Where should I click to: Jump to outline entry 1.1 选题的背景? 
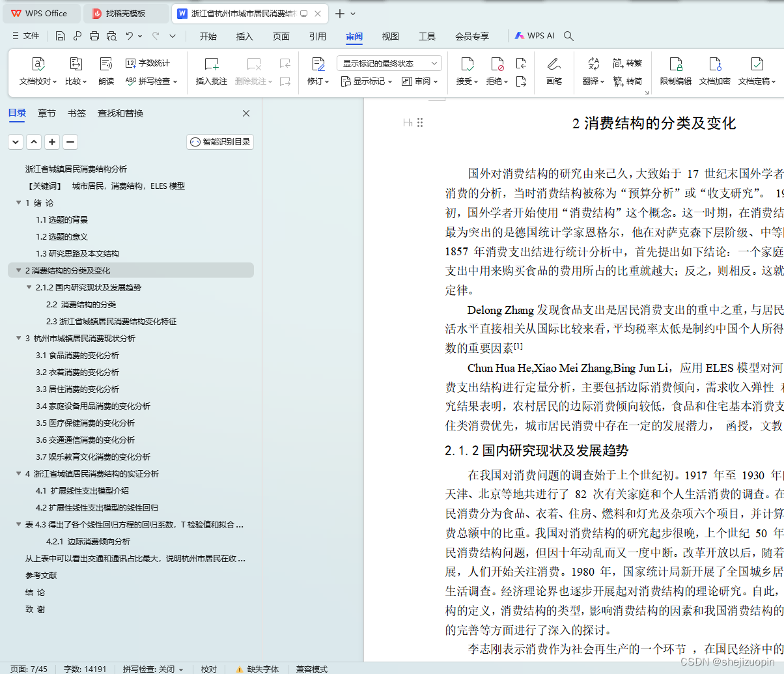pyautogui.click(x=62, y=219)
